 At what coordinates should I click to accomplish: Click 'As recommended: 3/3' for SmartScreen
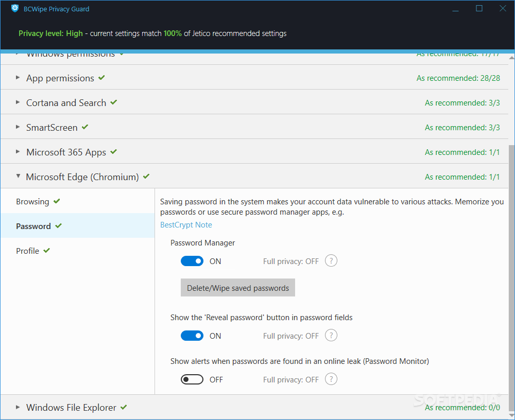(x=462, y=128)
